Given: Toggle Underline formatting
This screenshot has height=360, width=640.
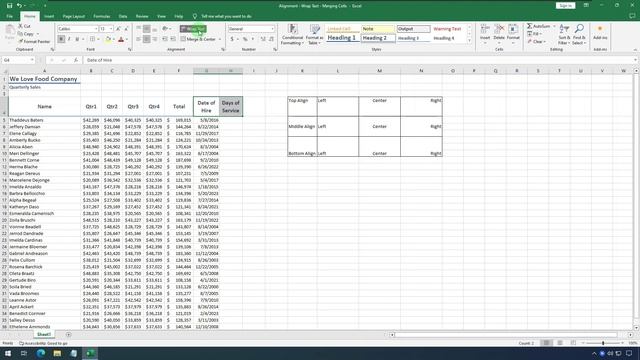Looking at the screenshot, I should point(77,39).
